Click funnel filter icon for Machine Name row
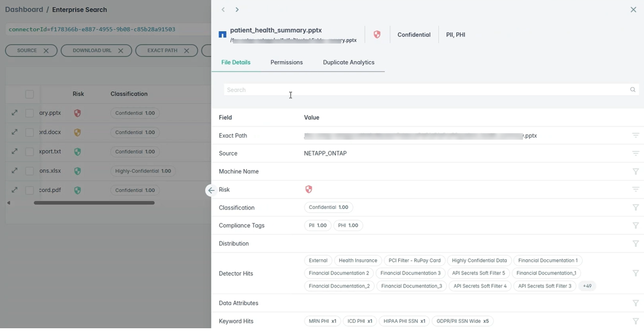The width and height of the screenshot is (644, 332). pos(635,171)
